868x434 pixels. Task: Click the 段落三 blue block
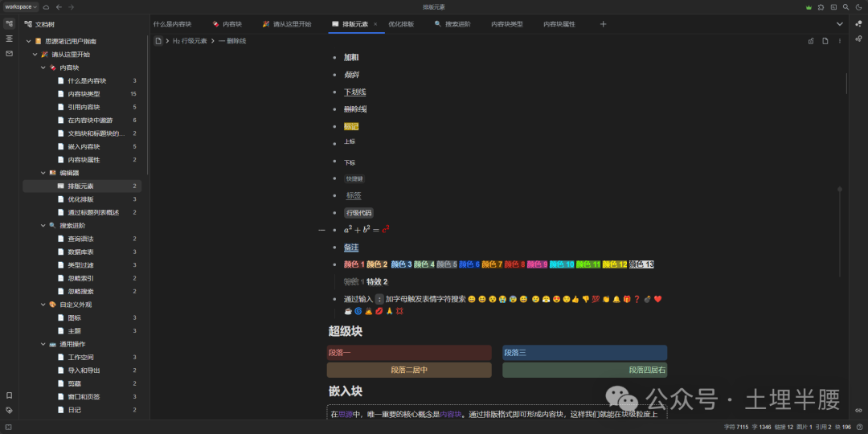click(584, 353)
